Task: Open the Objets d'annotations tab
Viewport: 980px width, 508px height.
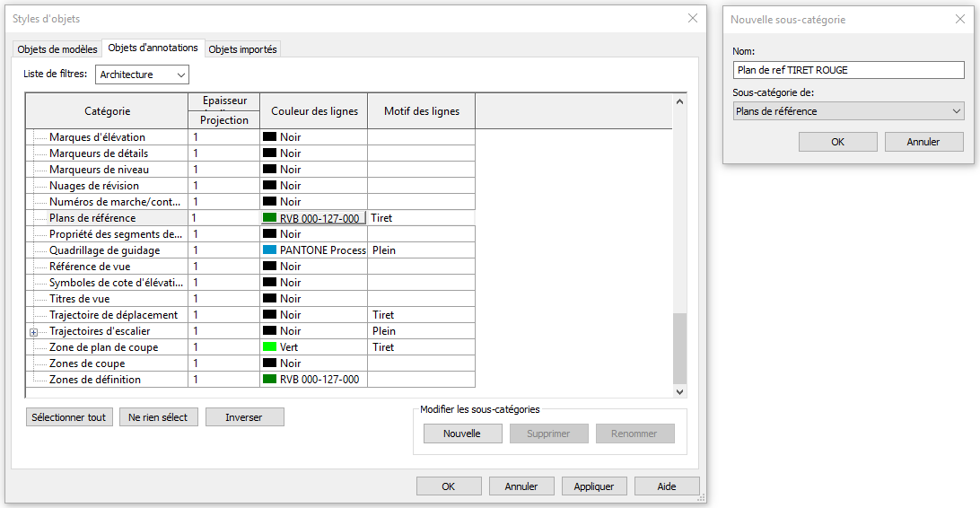Action: tap(153, 48)
